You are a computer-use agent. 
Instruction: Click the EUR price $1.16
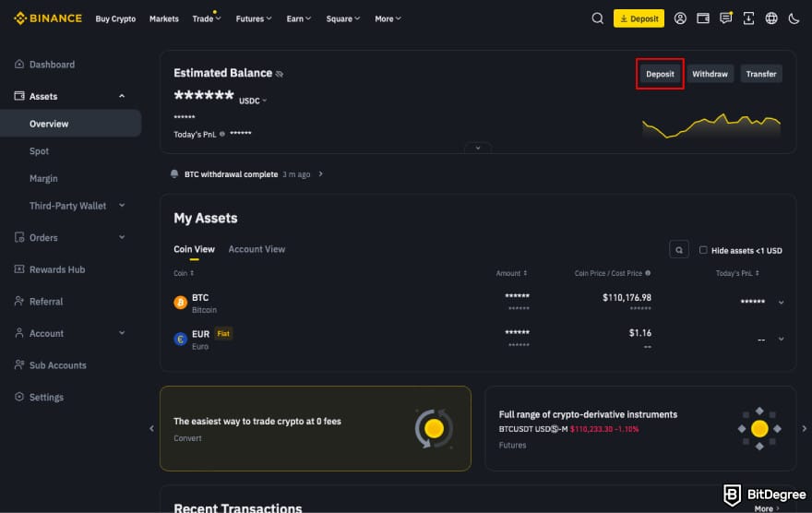coord(640,333)
